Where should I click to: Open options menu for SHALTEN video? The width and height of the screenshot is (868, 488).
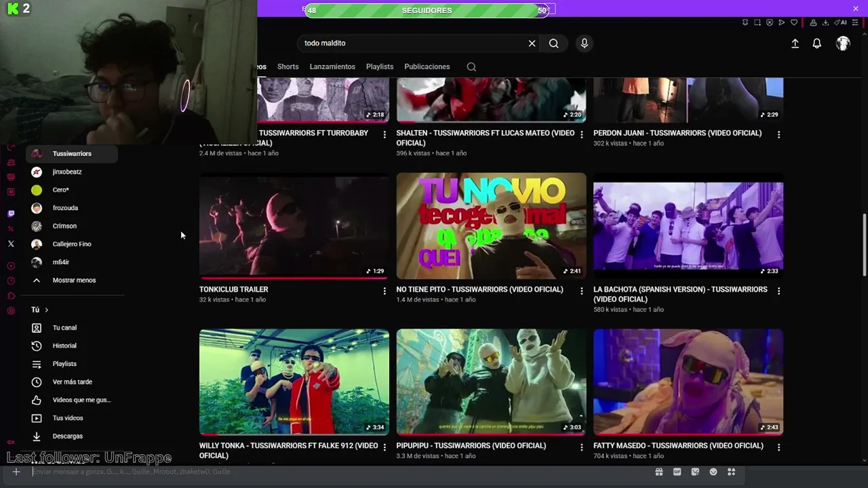pyautogui.click(x=581, y=135)
